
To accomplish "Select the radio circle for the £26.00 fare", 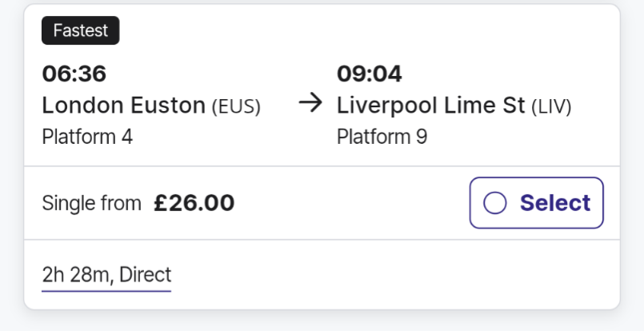I will click(x=495, y=203).
